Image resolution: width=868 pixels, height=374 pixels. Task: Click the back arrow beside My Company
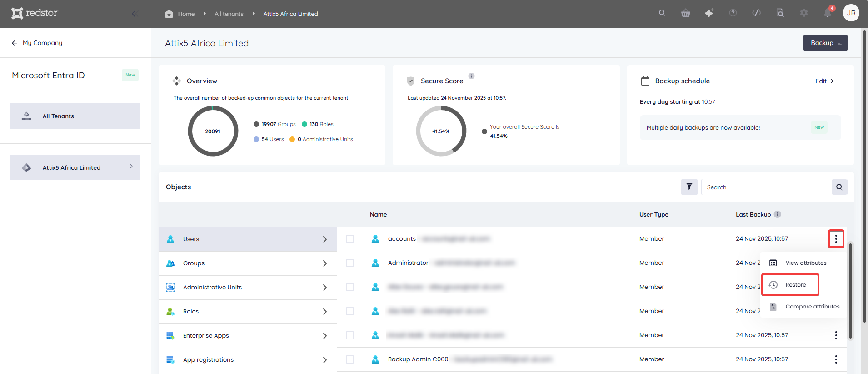click(15, 43)
